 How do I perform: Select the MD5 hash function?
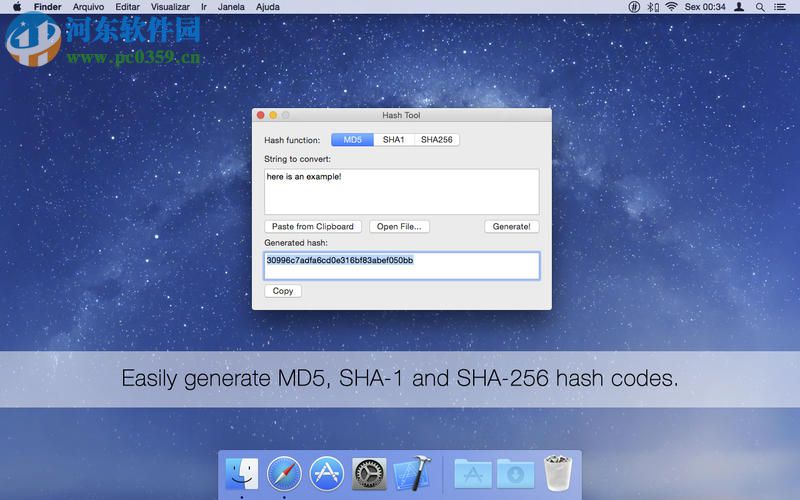tap(353, 139)
